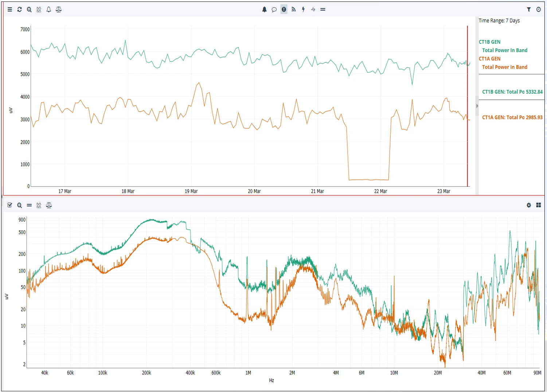Toggle the highlighted exclamation alert icon

284,9
